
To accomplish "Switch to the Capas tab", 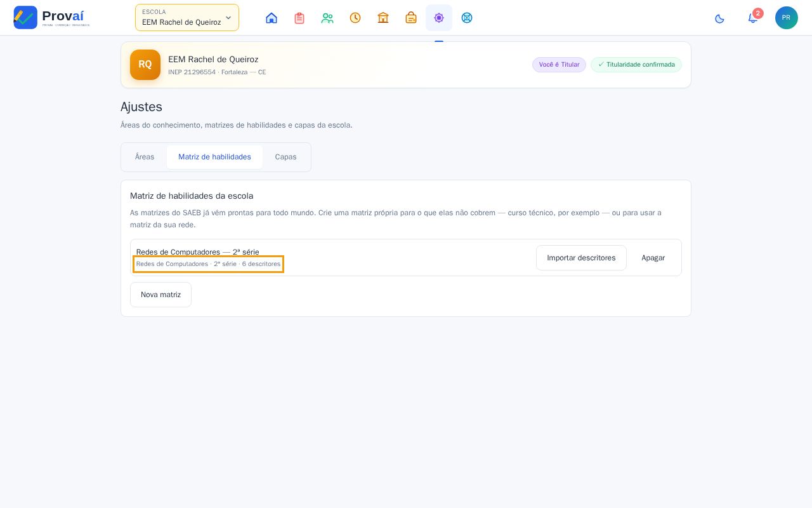I will click(x=285, y=157).
